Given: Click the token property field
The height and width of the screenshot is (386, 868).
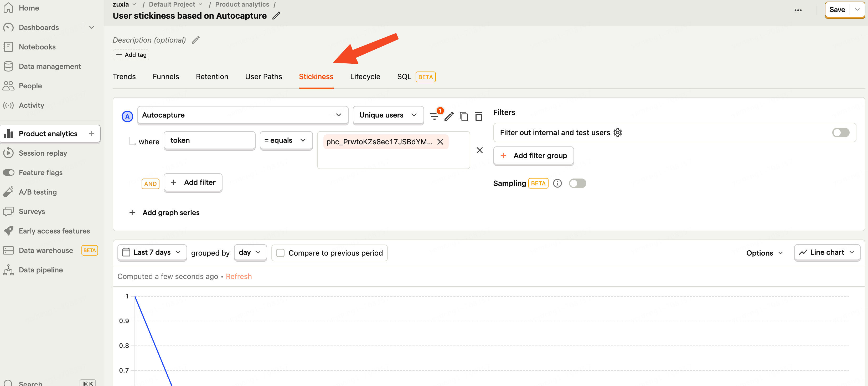Looking at the screenshot, I should (209, 140).
